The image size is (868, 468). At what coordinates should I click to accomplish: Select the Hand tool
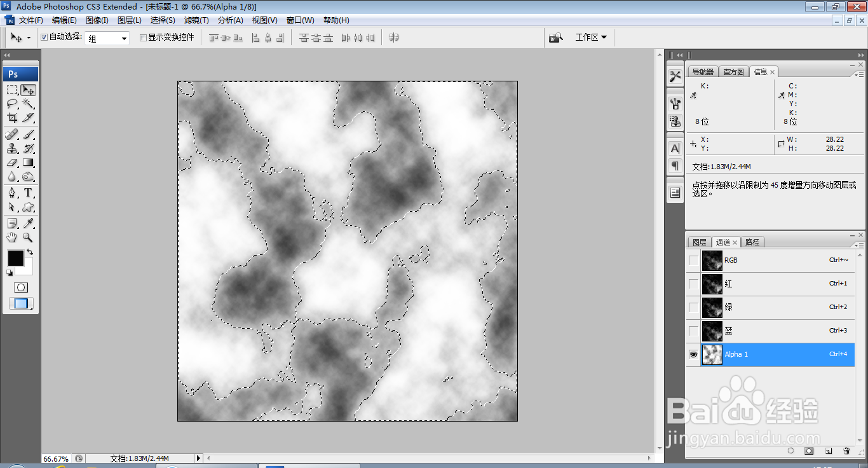click(x=12, y=238)
